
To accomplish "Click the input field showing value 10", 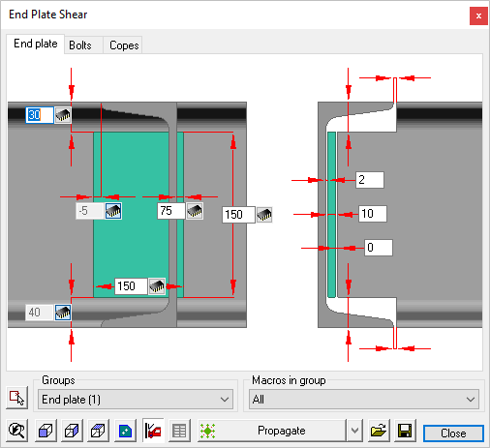I will [x=373, y=214].
